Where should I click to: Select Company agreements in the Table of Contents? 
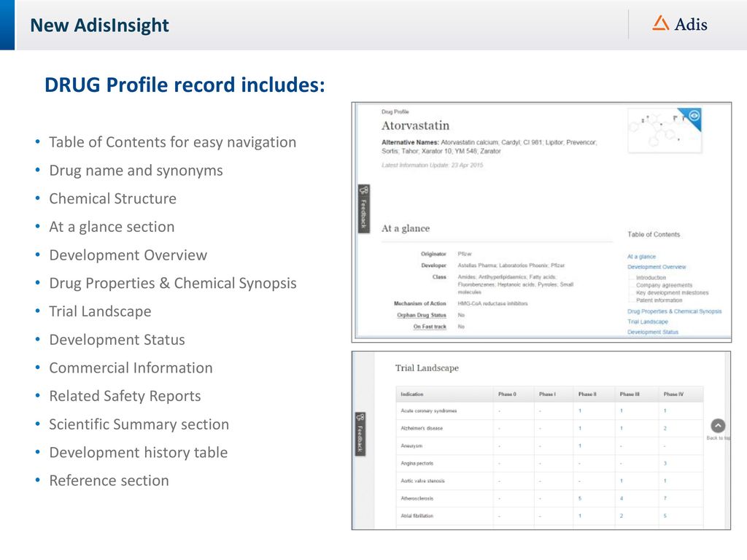coord(664,285)
